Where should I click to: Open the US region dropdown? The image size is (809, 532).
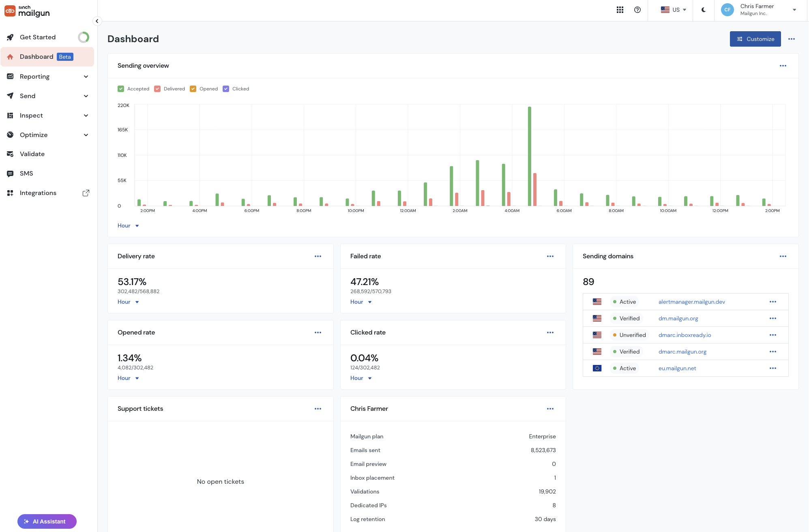click(674, 10)
